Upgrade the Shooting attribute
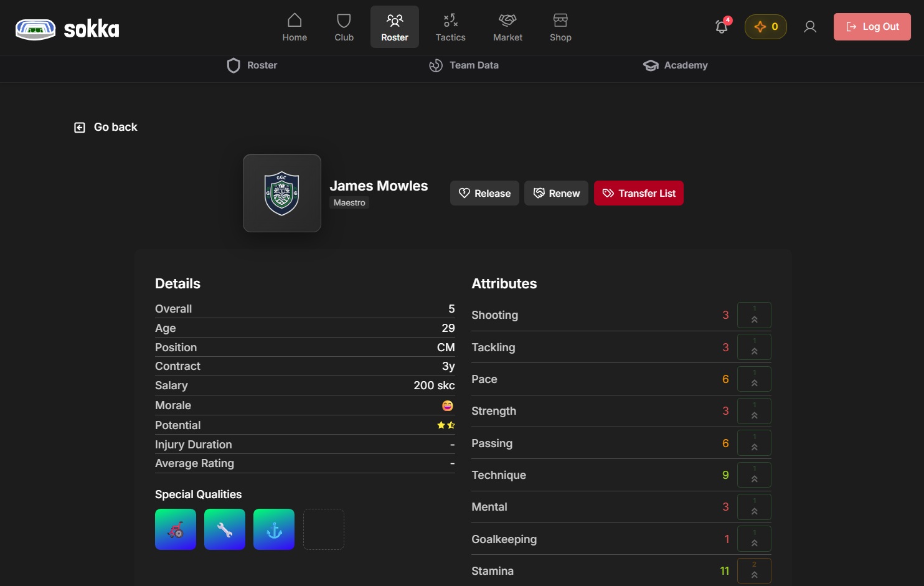The image size is (924, 586). 754,315
